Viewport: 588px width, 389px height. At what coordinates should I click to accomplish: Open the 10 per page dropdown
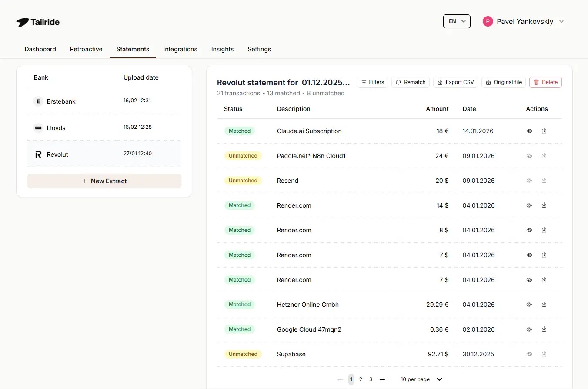[421, 379]
